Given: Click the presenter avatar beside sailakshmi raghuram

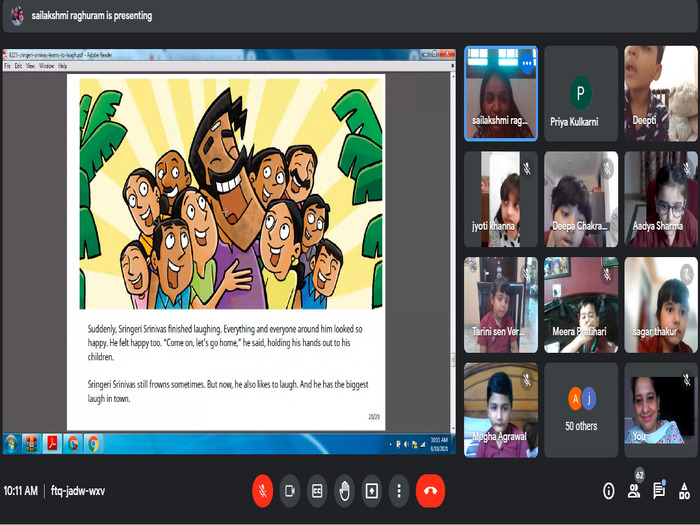Looking at the screenshot, I should coord(17,16).
